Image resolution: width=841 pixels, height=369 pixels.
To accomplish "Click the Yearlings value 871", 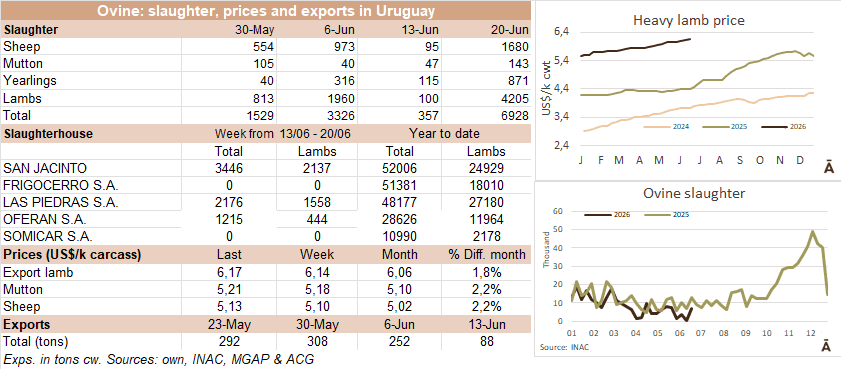I will tap(520, 81).
